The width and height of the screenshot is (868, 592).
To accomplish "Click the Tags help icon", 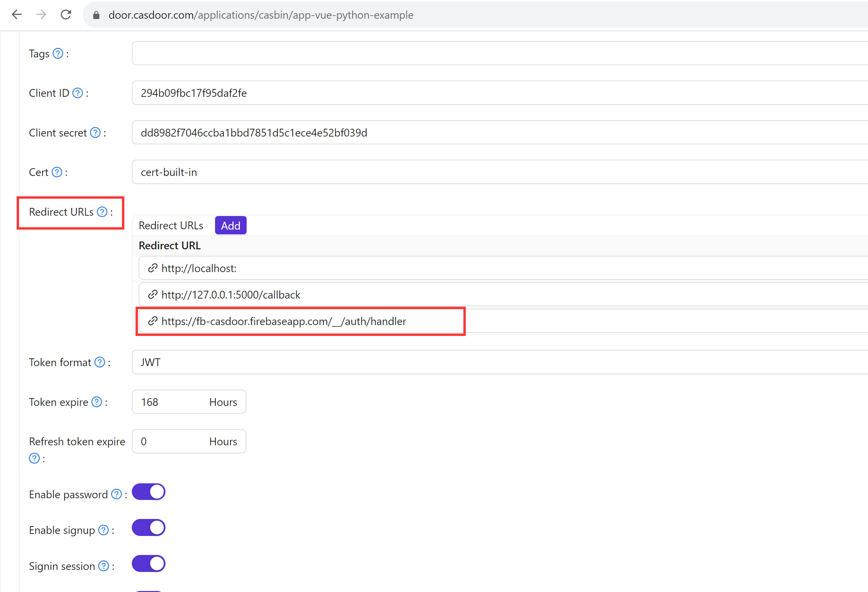I will tap(58, 53).
